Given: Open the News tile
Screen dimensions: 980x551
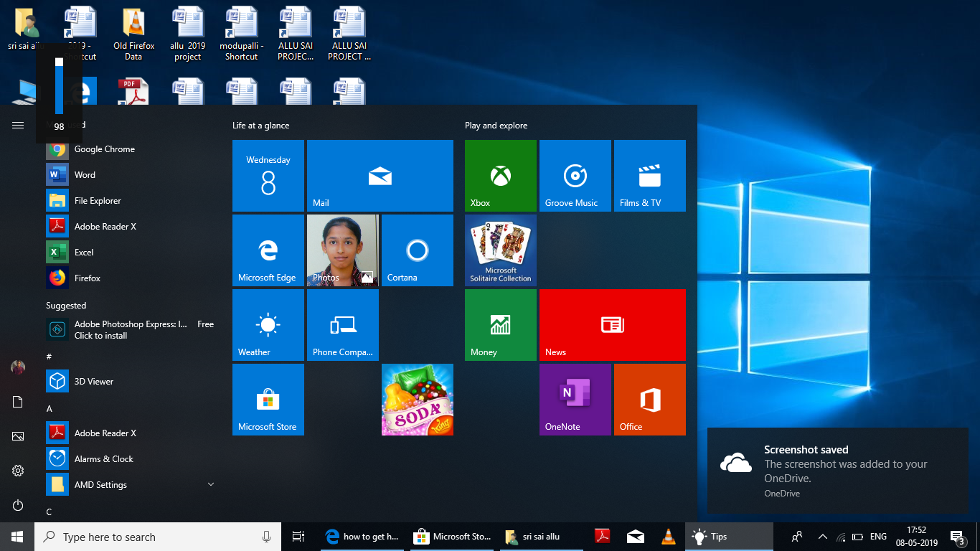Looking at the screenshot, I should click(x=613, y=325).
